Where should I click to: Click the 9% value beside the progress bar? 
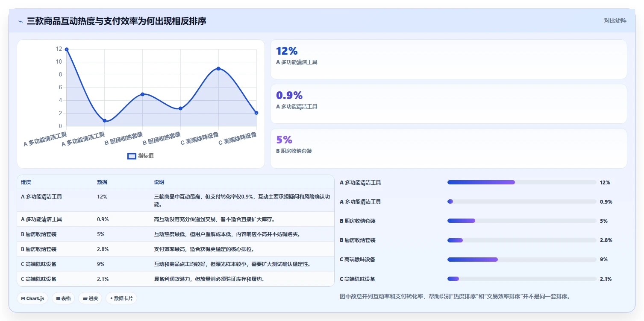click(x=604, y=260)
